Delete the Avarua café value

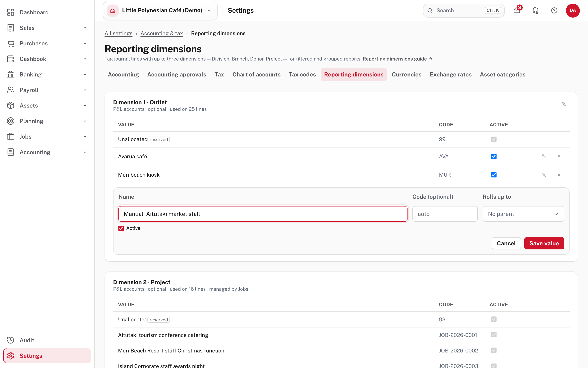559,156
